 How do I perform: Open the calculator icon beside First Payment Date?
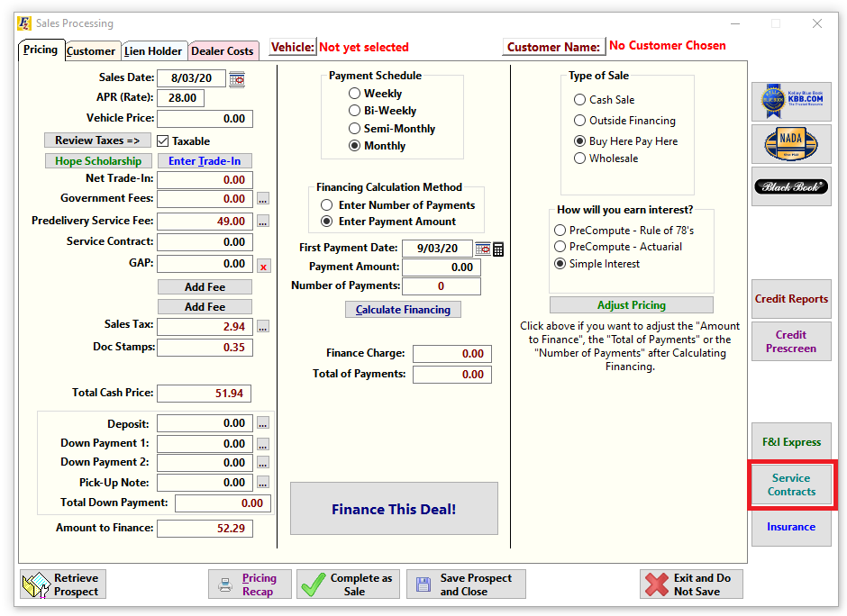point(498,249)
